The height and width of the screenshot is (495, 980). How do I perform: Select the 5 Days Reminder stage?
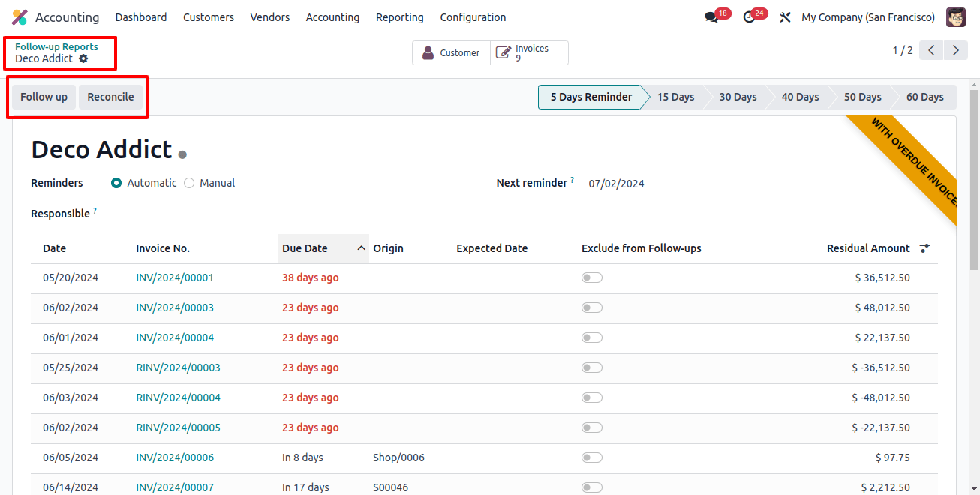(591, 97)
